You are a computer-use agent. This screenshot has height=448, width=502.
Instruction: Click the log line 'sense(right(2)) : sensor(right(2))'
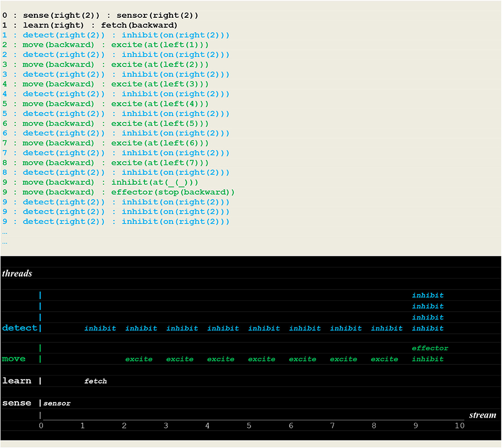[x=100, y=15]
